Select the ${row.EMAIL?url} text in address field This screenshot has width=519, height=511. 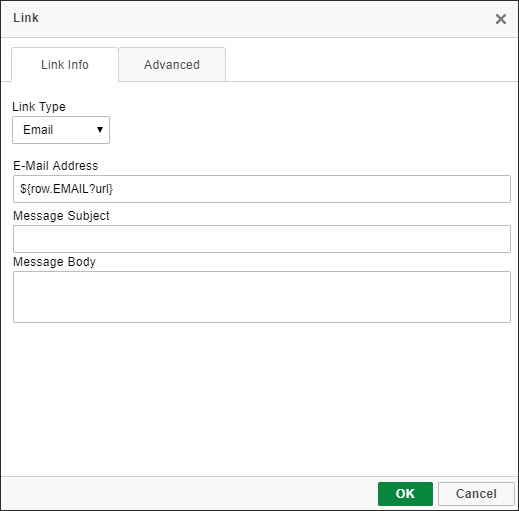pyautogui.click(x=67, y=189)
